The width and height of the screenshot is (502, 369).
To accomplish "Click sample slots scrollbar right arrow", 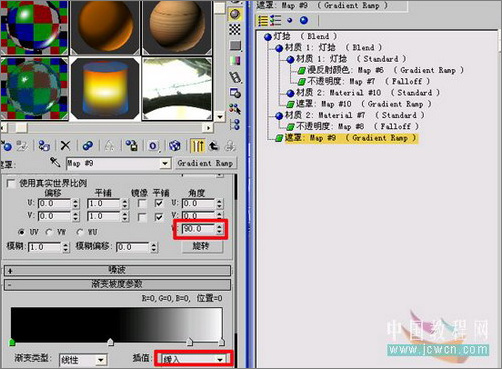I will click(208, 128).
